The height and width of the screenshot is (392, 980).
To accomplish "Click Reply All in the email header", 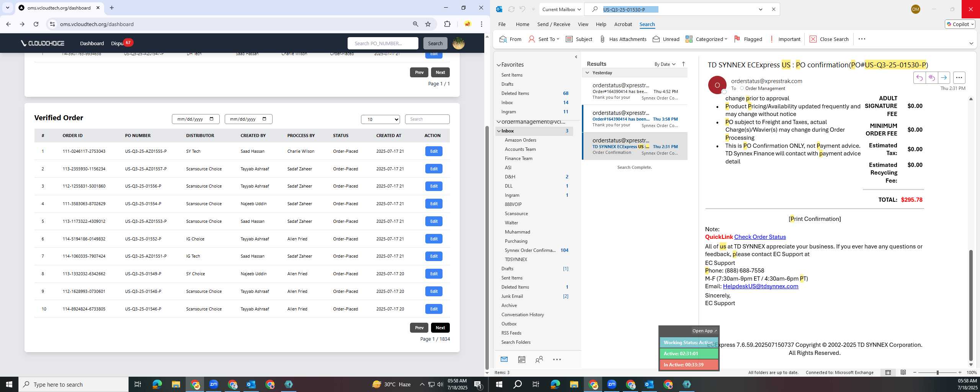I will point(931,78).
